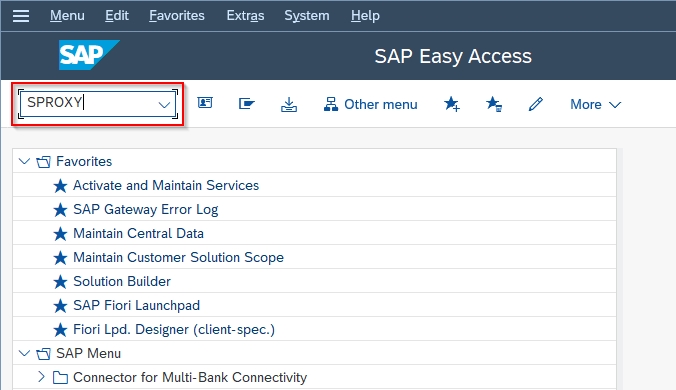Viewport: 676px width, 390px height.
Task: Open SAP Fiori Launchpad favorite
Action: [136, 305]
